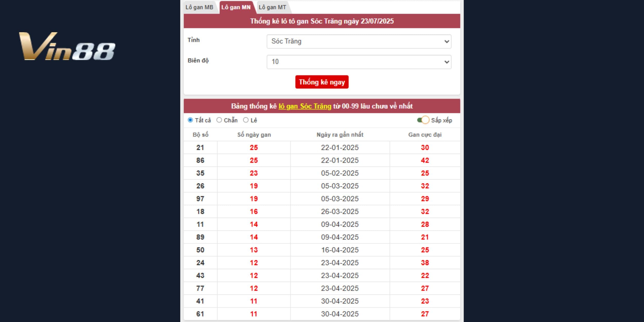Screen dimensions: 644x322
Task: Select number 11 in Bộ số column
Action: click(x=200, y=224)
